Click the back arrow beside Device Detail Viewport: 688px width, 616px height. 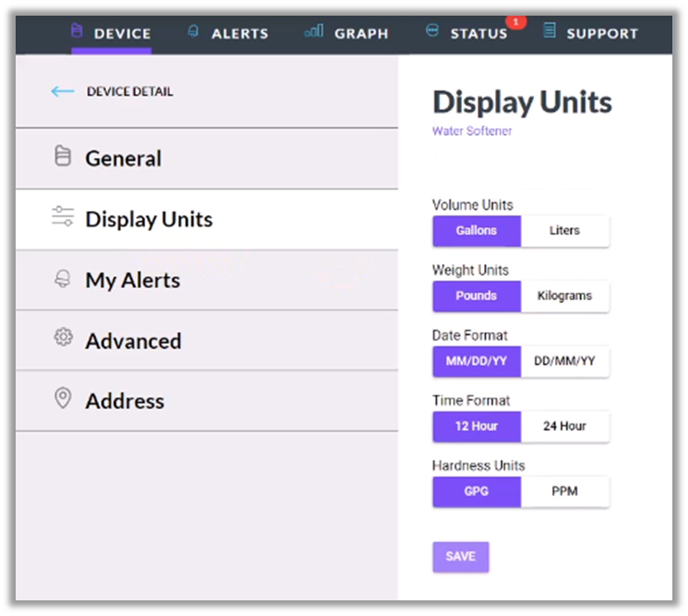click(x=63, y=91)
